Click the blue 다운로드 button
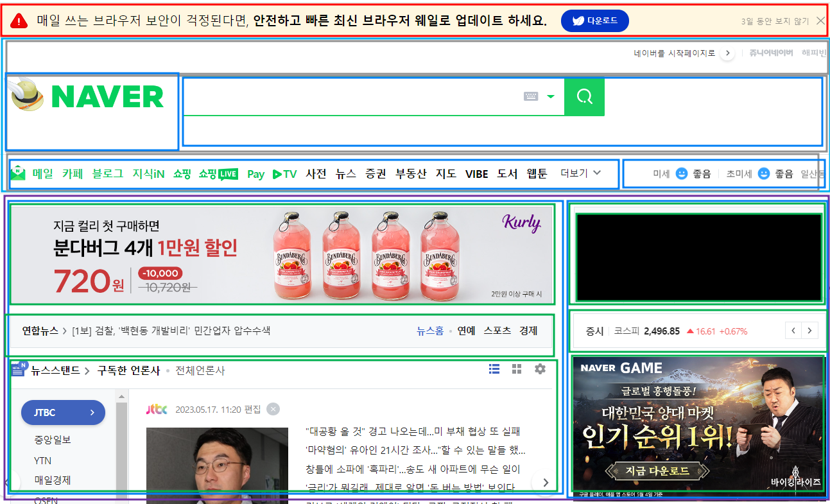Screen dimensions: 830x504 [x=594, y=21]
